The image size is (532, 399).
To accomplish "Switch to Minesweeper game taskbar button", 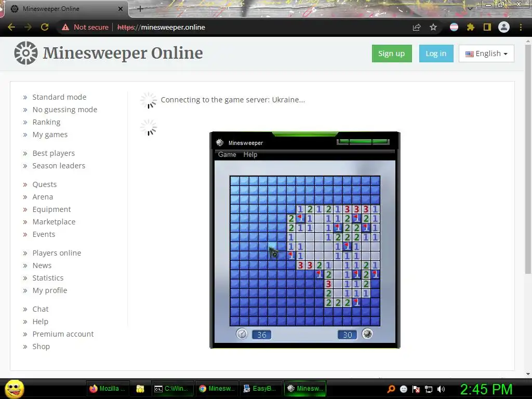I will click(x=305, y=389).
